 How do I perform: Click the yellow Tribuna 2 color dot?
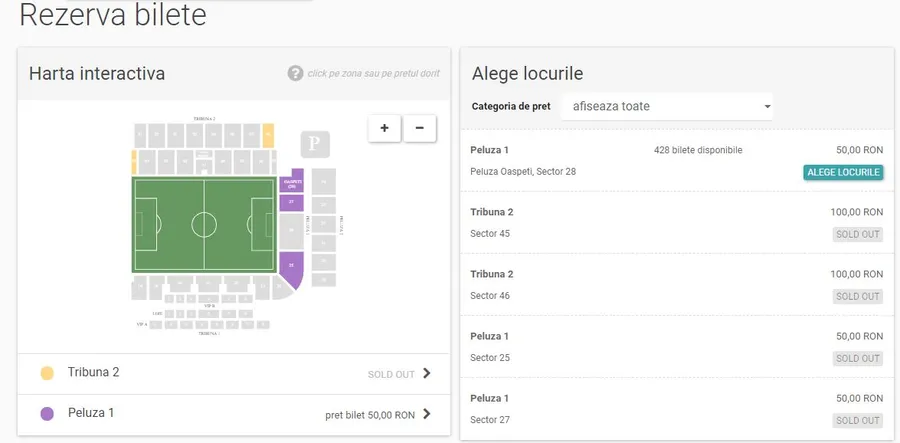(47, 373)
